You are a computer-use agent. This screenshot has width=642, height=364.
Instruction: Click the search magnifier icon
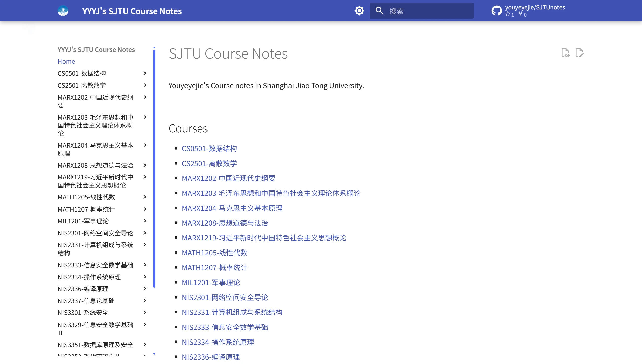pyautogui.click(x=379, y=11)
